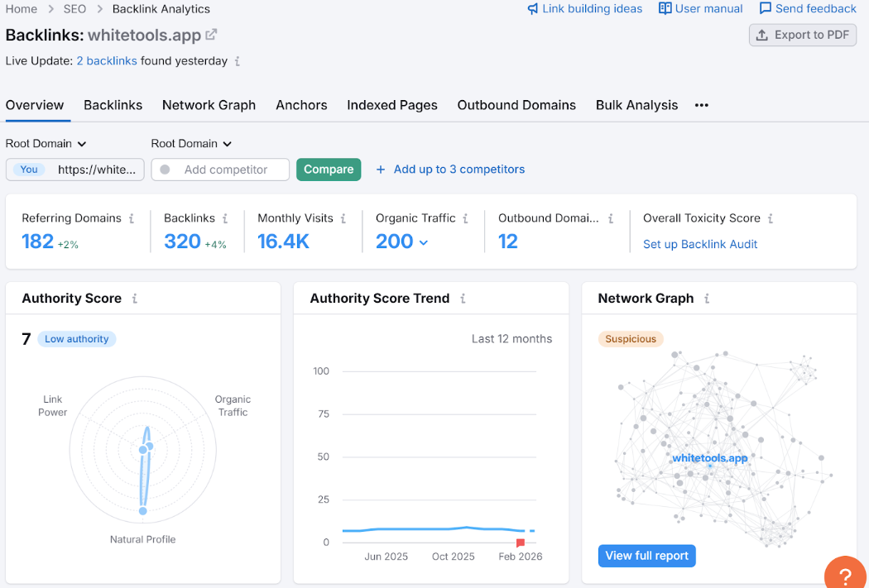This screenshot has width=869, height=588.
Task: Click info icon next to Referring Domains
Action: [x=131, y=218]
